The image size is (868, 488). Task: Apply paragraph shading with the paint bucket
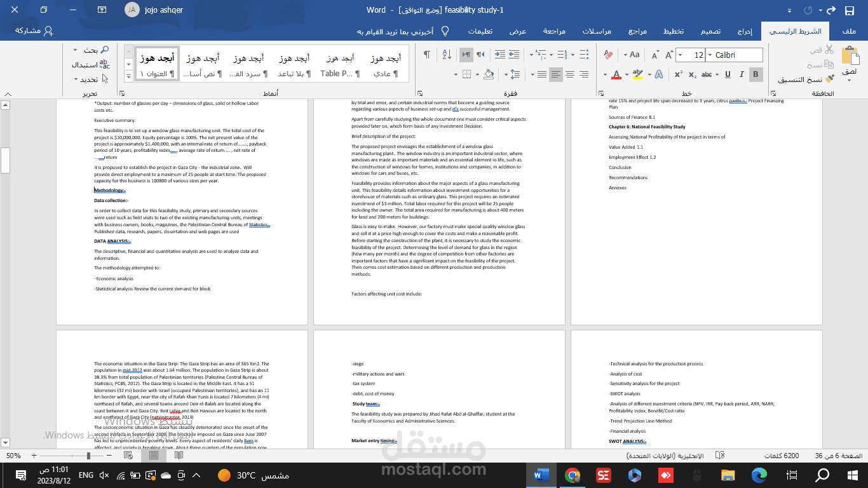click(489, 74)
